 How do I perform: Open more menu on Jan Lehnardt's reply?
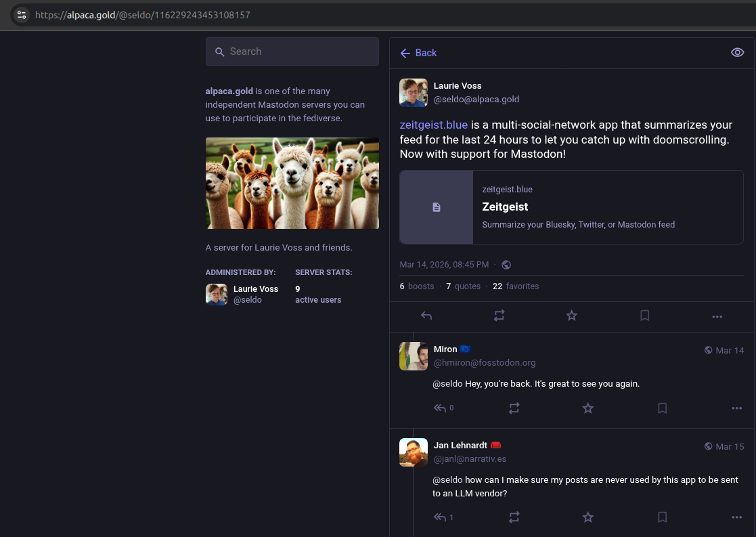coord(737,518)
